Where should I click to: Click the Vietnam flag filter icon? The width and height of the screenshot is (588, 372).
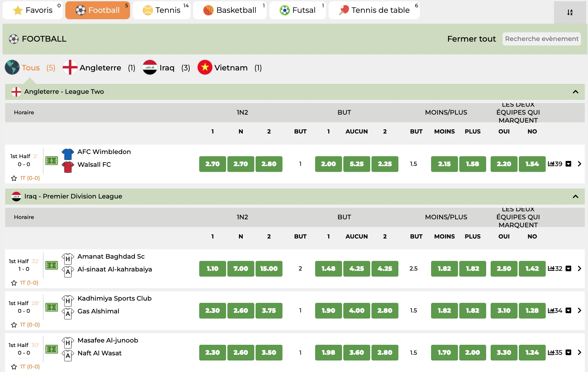tap(205, 67)
